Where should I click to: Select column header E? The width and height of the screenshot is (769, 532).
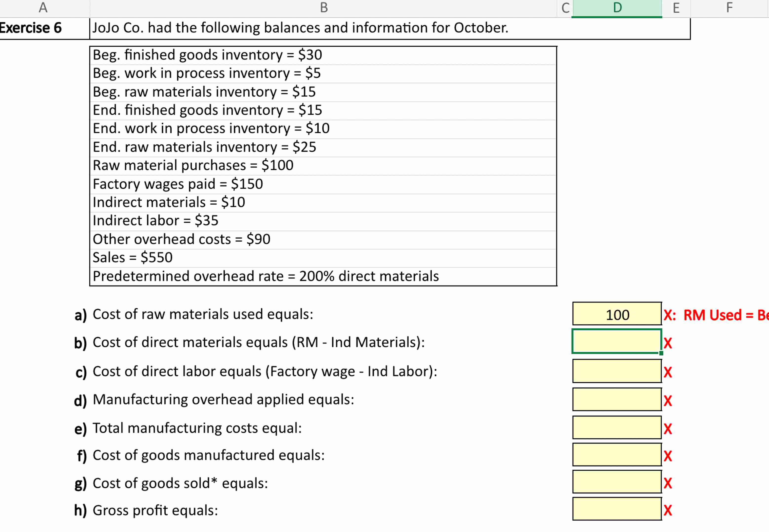tap(676, 7)
